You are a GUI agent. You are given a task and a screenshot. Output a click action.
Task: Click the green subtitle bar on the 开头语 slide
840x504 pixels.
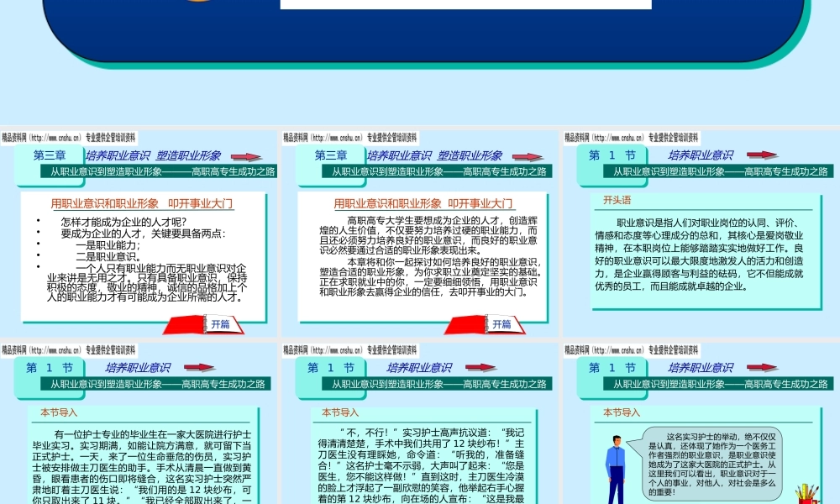pyautogui.click(x=720, y=171)
